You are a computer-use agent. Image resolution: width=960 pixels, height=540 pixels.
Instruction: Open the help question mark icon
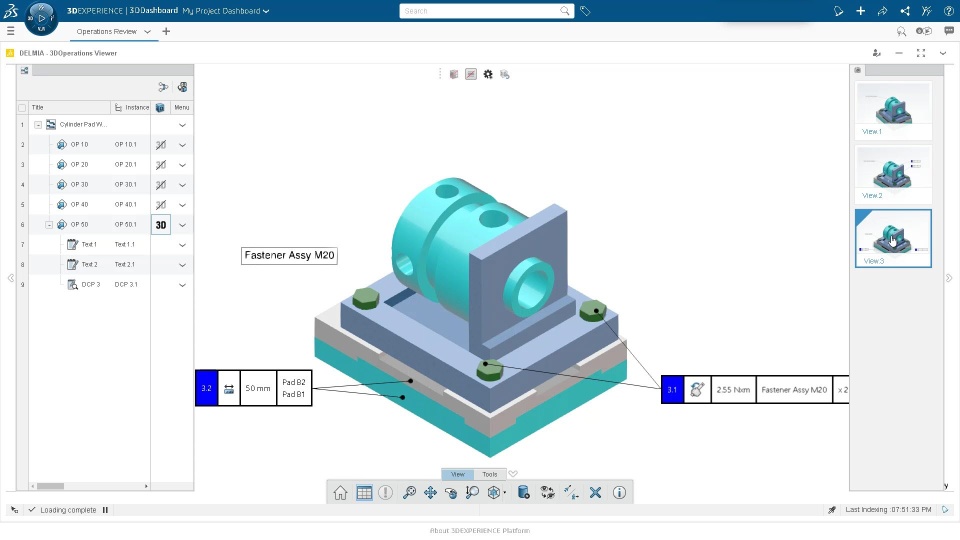[x=949, y=11]
